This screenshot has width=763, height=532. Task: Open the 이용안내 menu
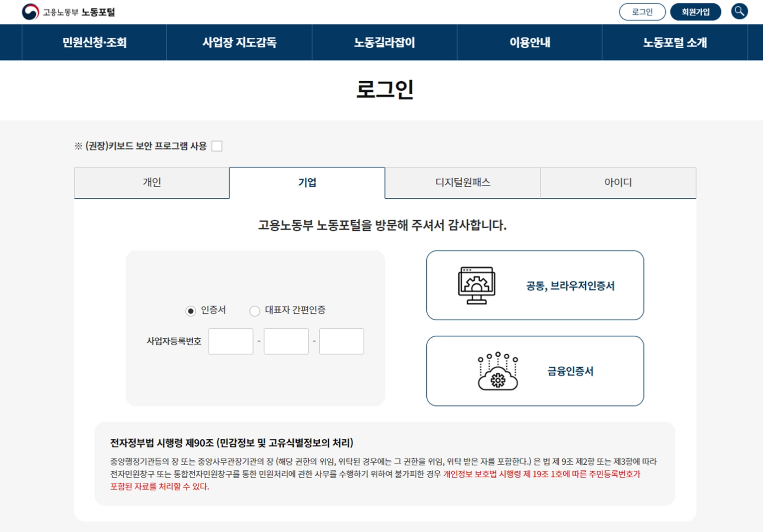click(x=529, y=42)
